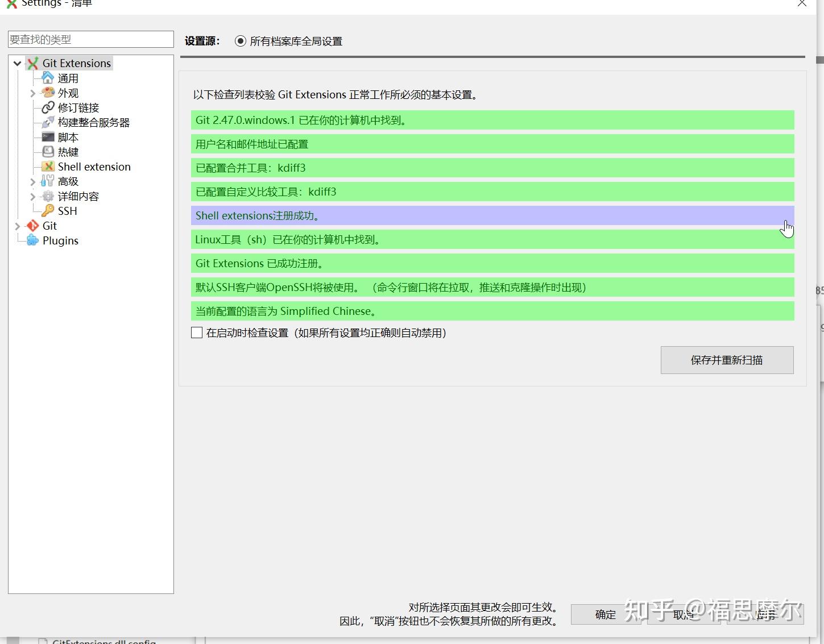This screenshot has height=644, width=824.
Task: Click the 已配置合并工具 kdiff3 row
Action: pos(492,168)
